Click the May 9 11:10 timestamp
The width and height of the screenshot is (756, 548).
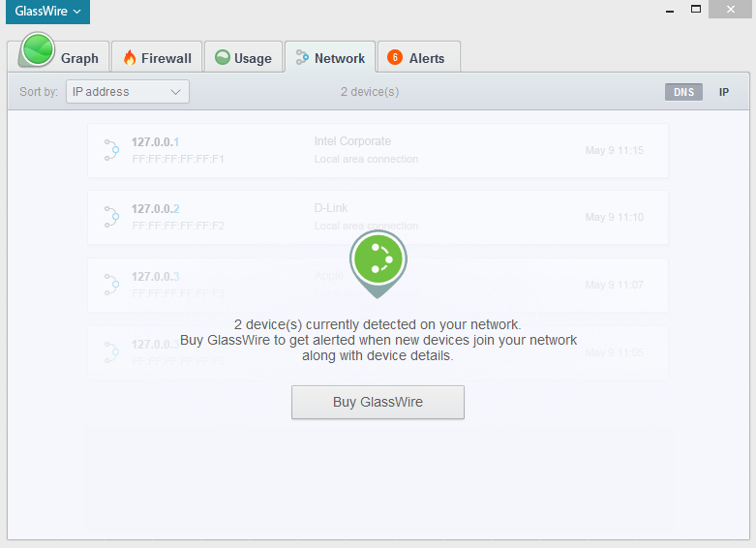pyautogui.click(x=615, y=217)
